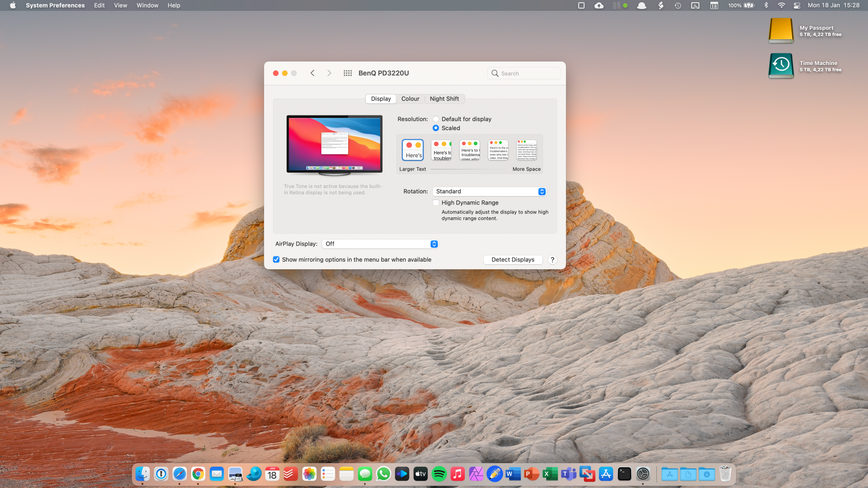Open Spotify from the dock
868x488 pixels.
439,474
